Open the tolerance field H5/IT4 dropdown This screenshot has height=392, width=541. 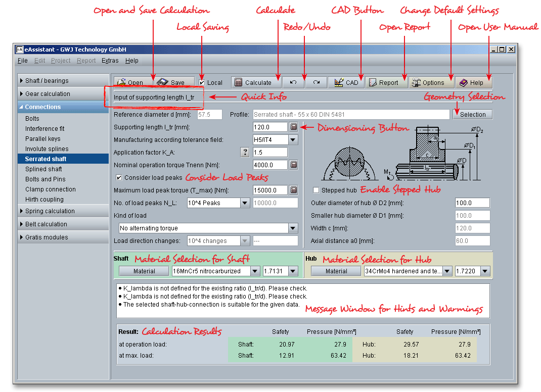click(x=293, y=139)
